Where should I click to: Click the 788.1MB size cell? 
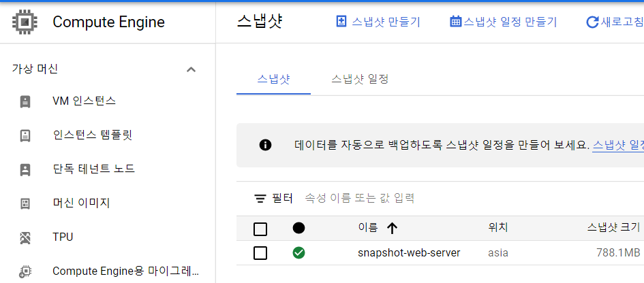click(x=619, y=253)
